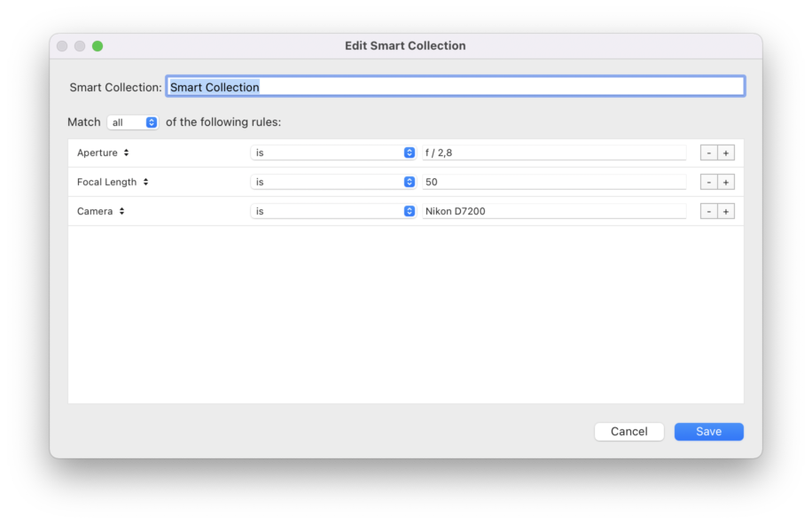Click plus button on Aperture rule
812x524 pixels.
click(726, 153)
